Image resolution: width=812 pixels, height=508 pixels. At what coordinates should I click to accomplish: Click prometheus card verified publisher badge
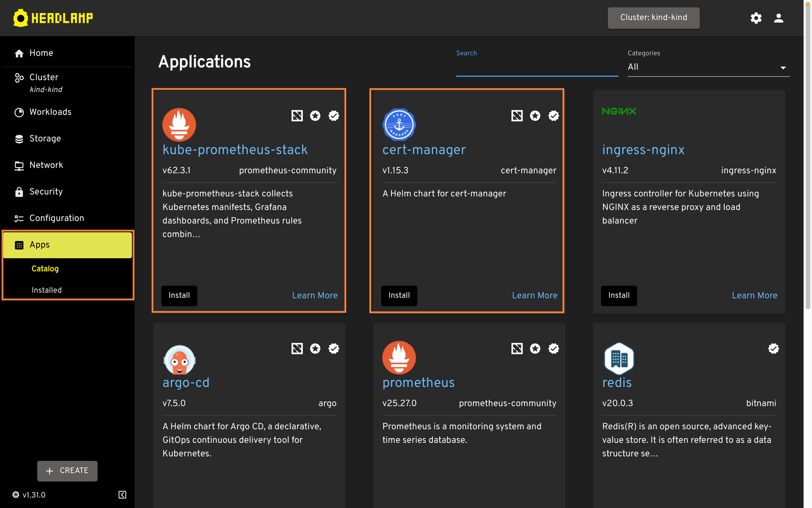click(554, 348)
